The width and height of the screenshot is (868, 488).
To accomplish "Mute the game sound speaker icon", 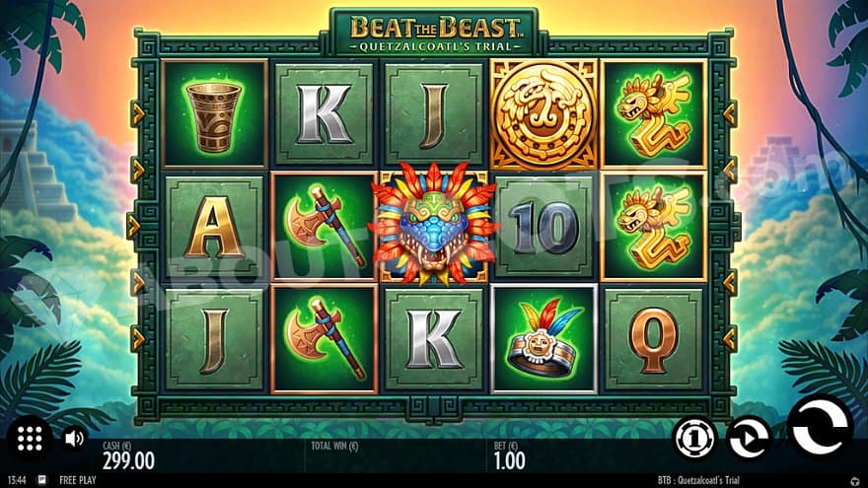I will tap(74, 438).
